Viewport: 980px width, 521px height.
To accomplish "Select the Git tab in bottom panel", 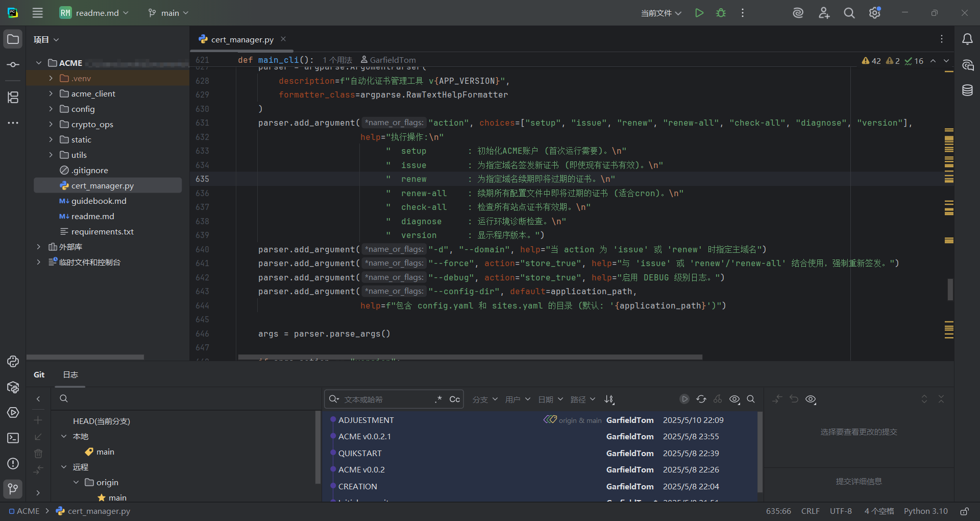I will pos(39,374).
